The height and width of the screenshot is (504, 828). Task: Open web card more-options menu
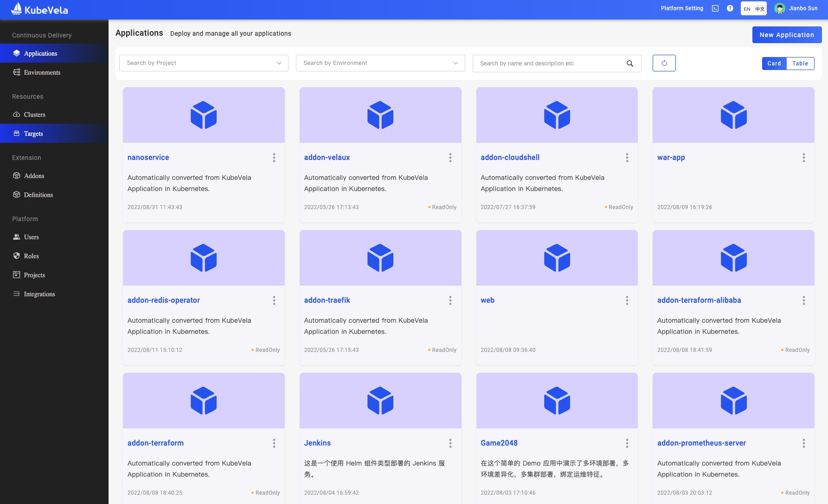click(x=627, y=300)
